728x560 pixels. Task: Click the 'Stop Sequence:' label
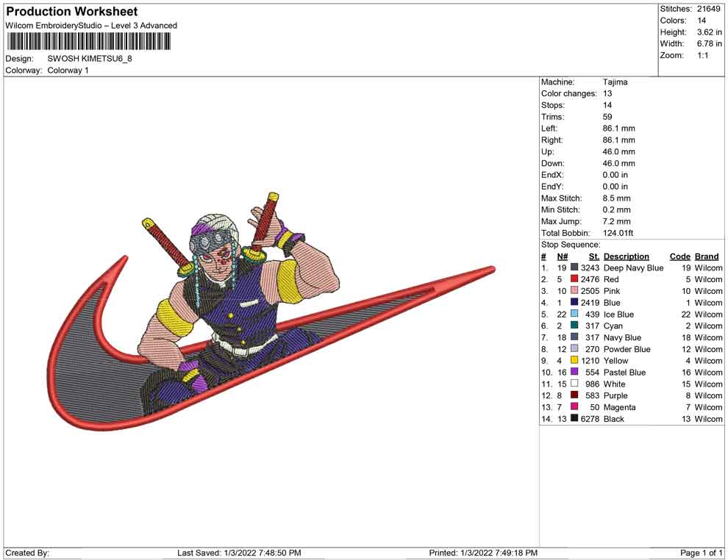(x=571, y=245)
